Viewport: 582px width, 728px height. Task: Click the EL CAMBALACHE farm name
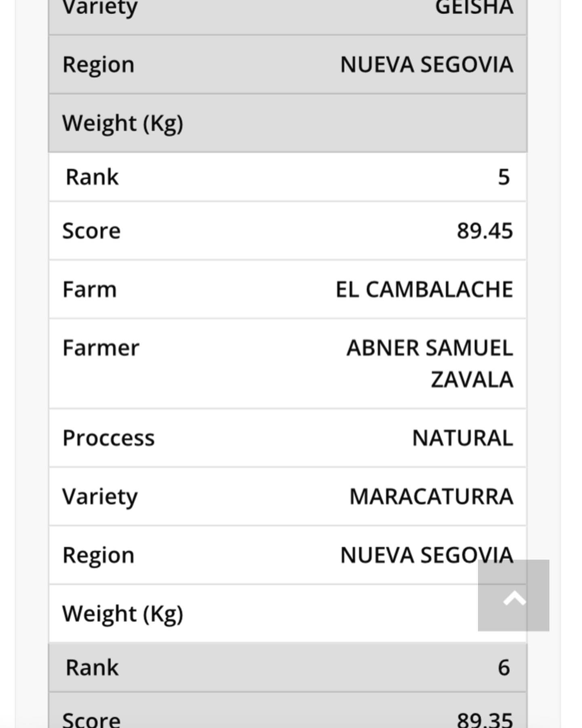point(424,290)
